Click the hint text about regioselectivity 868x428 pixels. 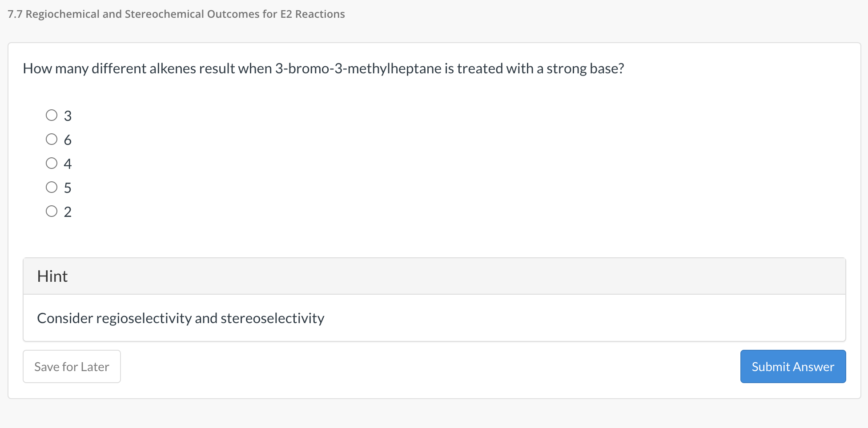(x=181, y=318)
